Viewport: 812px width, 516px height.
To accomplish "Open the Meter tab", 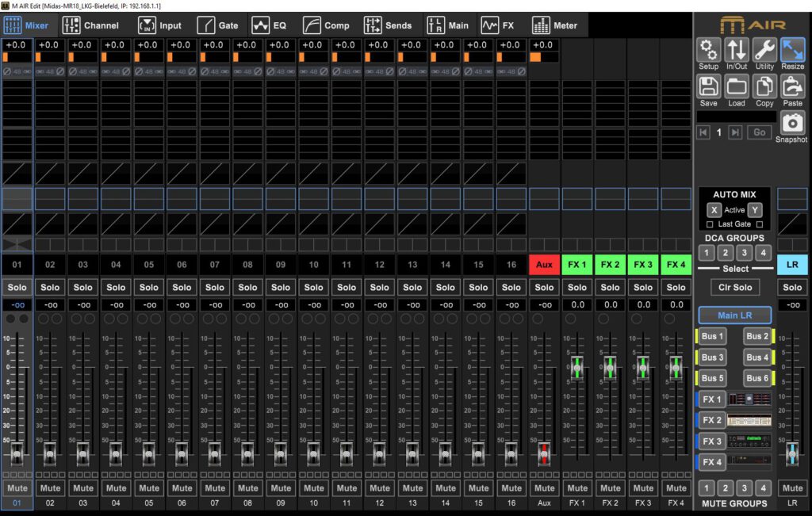I will tap(554, 25).
